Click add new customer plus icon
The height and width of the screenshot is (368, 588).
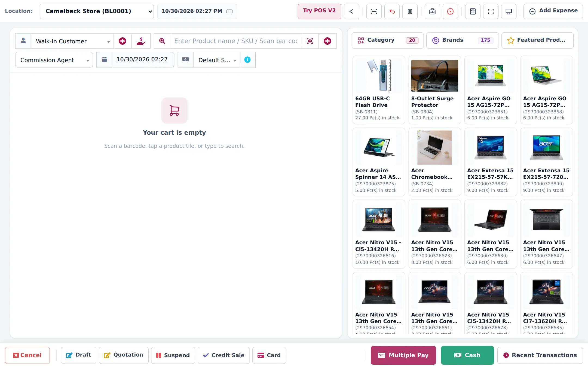122,41
